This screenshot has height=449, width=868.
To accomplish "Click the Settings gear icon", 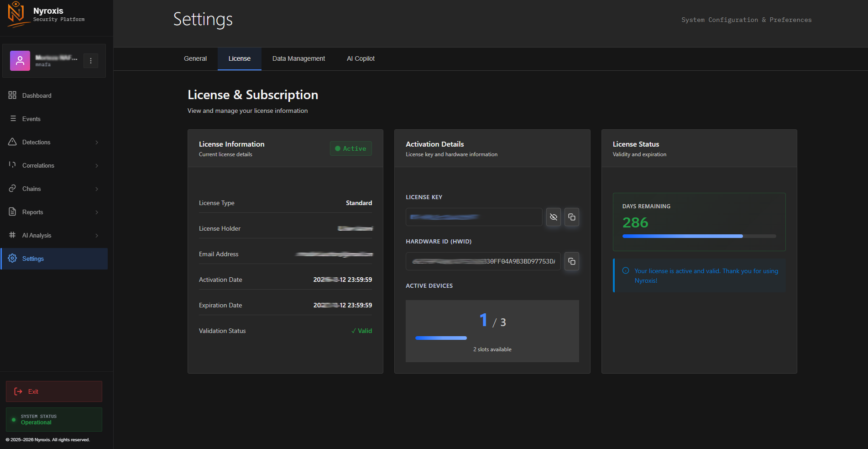I will (12, 258).
